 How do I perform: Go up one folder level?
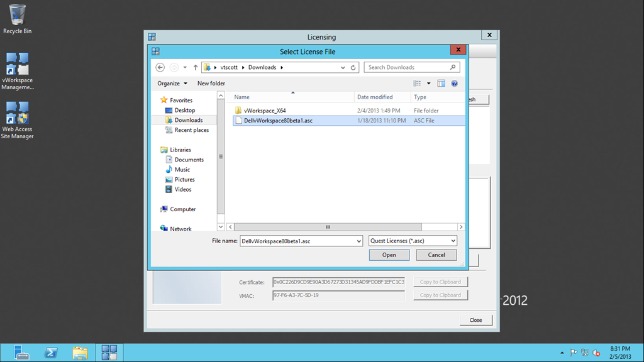[x=196, y=67]
